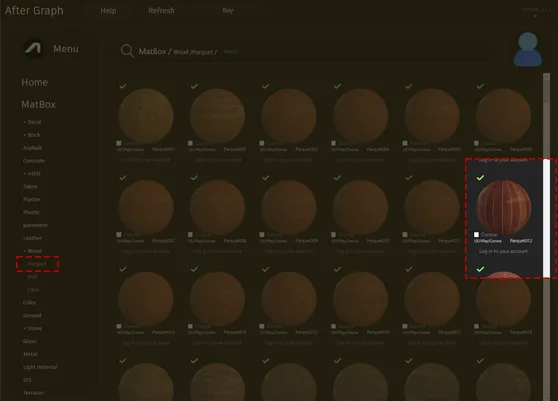The image size is (558, 401).
Task: Tick the Corona checkbox for Parquet001
Action: pos(119,143)
